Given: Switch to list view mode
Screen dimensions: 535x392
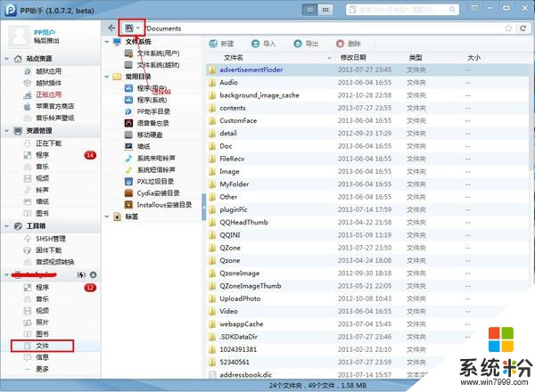Looking at the screenshot, I should [x=309, y=10].
